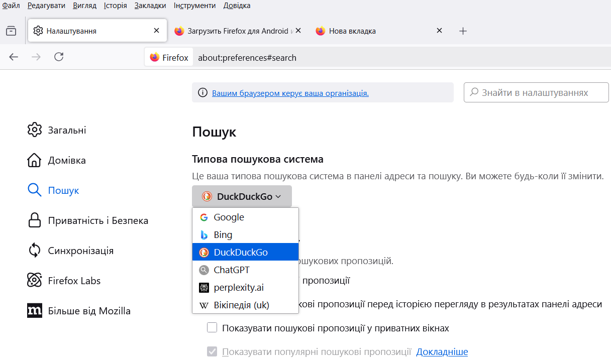Viewport: 611px width, 364px height.
Task: Click the forward arrow button
Action: click(36, 57)
